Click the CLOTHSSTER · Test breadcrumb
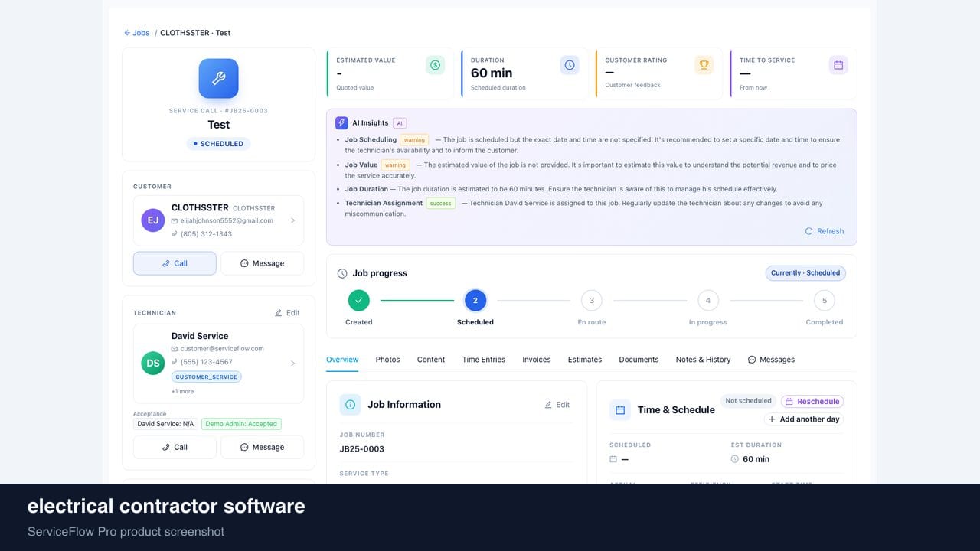980x551 pixels. pyautogui.click(x=195, y=33)
